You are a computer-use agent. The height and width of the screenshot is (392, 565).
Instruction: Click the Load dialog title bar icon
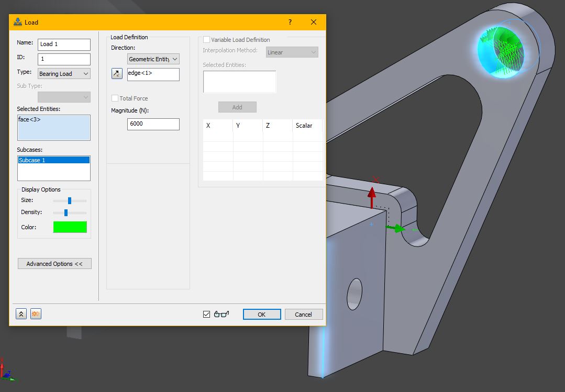17,22
